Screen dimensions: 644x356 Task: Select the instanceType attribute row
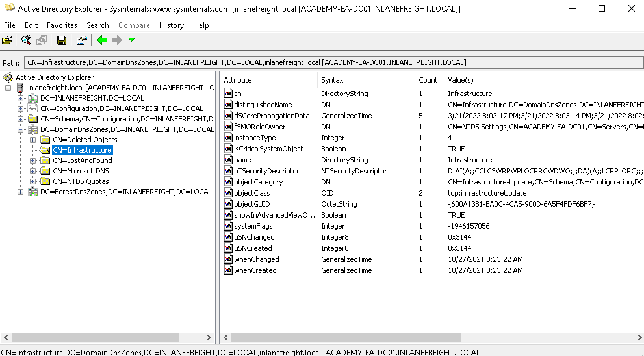click(433, 138)
